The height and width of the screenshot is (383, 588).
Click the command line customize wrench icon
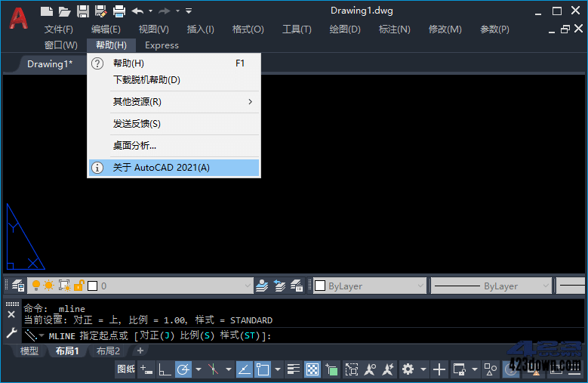(11, 332)
